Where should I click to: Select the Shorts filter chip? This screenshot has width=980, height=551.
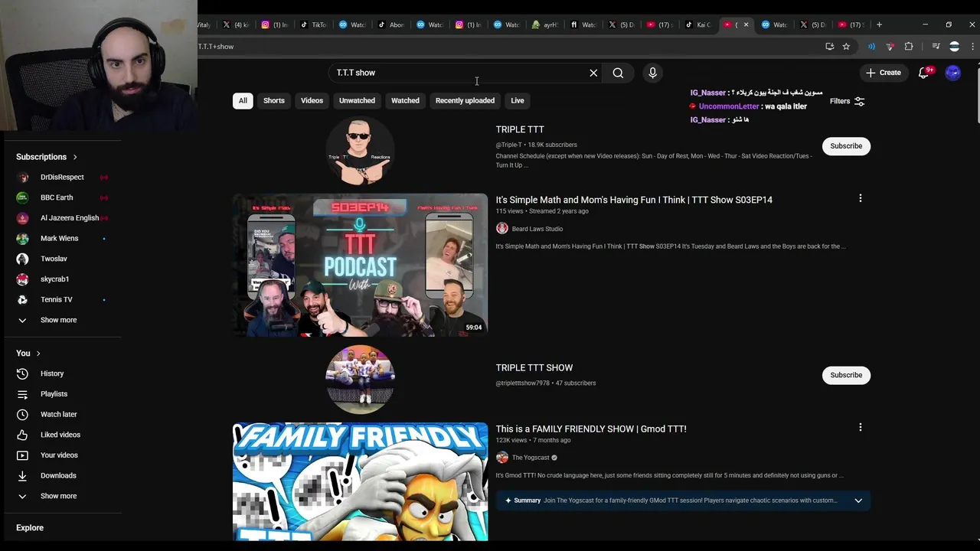coord(274,100)
